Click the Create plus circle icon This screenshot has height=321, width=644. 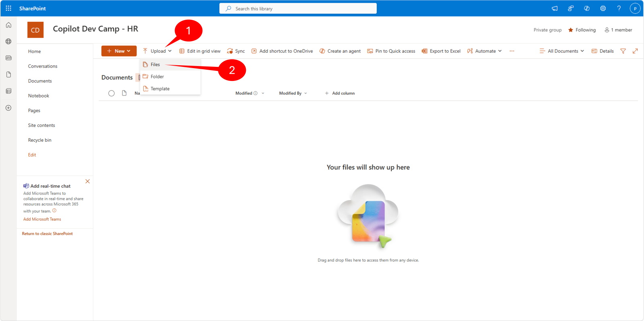pos(8,108)
